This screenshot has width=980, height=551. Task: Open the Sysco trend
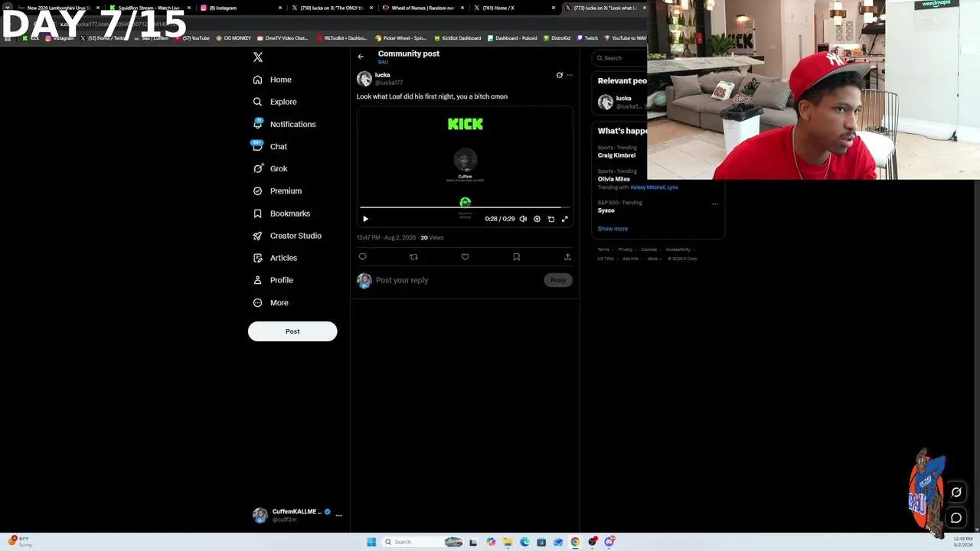(x=606, y=210)
